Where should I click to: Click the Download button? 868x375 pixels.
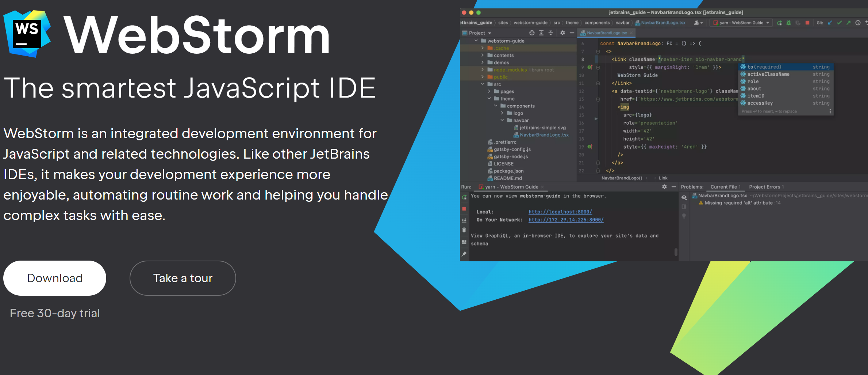coord(55,278)
